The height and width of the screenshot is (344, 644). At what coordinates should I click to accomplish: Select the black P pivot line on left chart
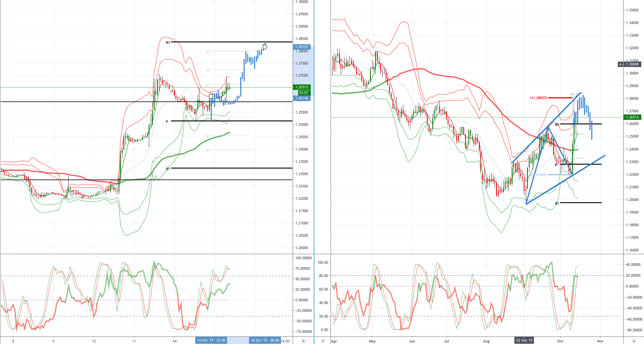pyautogui.click(x=232, y=121)
